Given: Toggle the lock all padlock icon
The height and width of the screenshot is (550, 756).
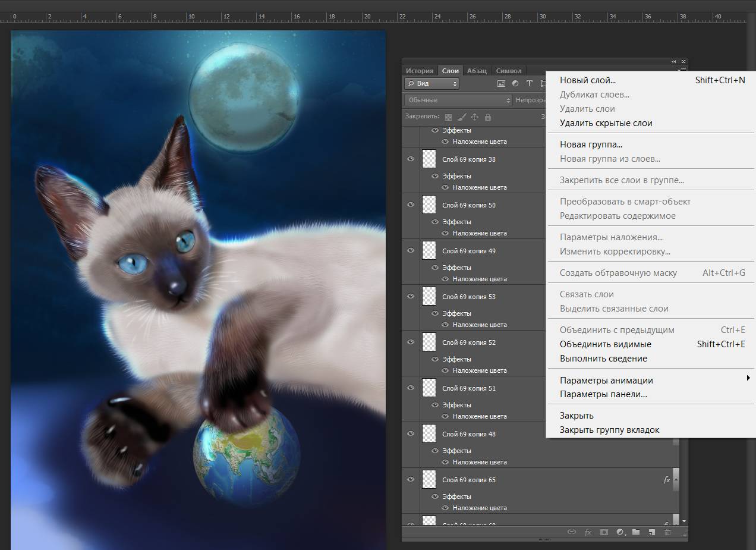Looking at the screenshot, I should pos(488,117).
